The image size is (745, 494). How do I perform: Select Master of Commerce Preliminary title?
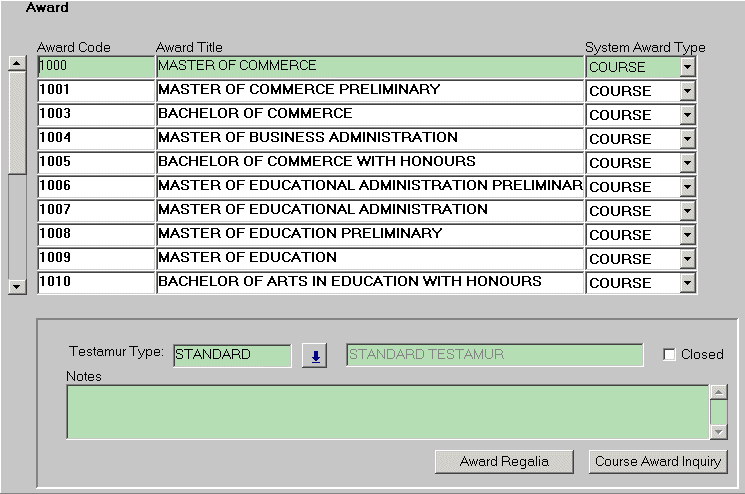pos(370,90)
